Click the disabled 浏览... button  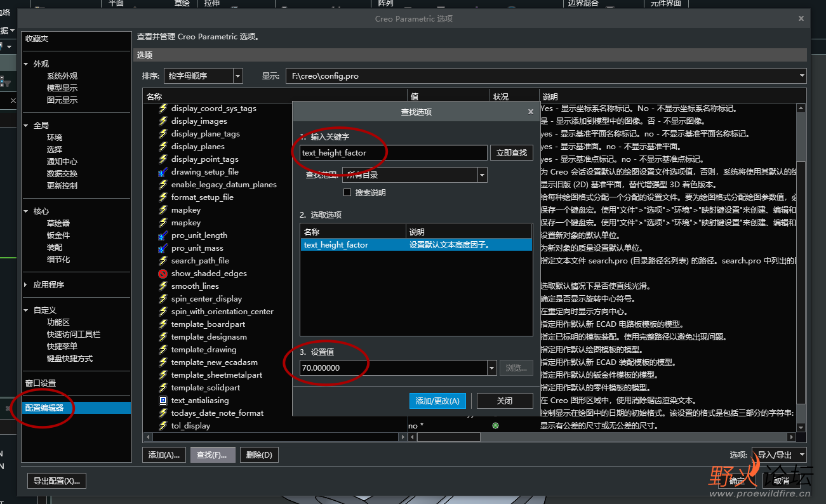coord(517,368)
